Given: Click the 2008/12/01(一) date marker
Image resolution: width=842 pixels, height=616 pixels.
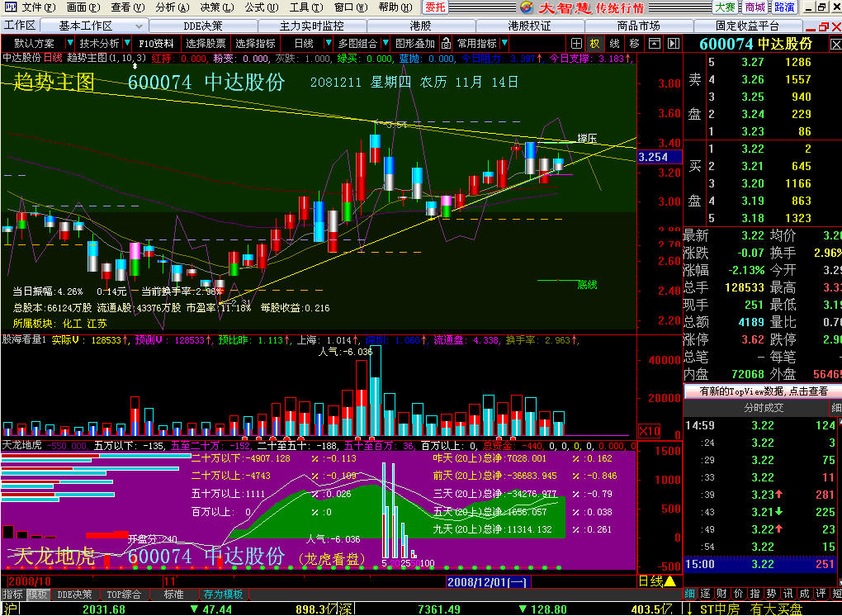Looking at the screenshot, I should point(488,581).
